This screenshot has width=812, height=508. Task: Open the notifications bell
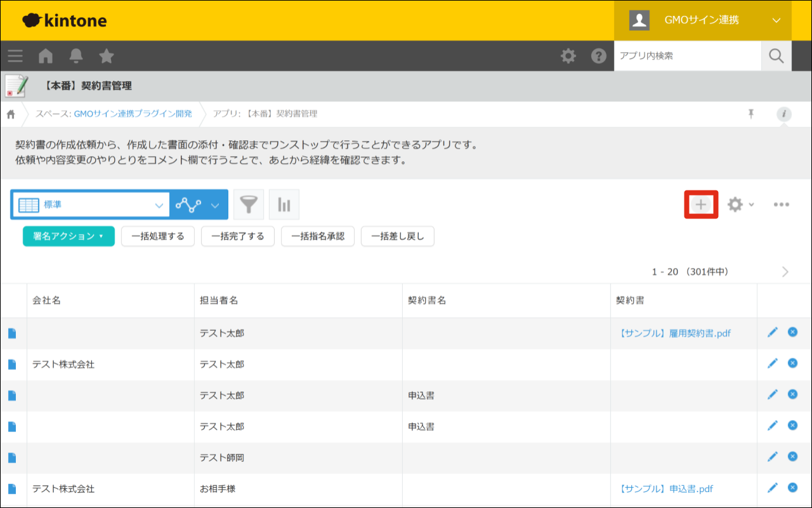point(76,56)
